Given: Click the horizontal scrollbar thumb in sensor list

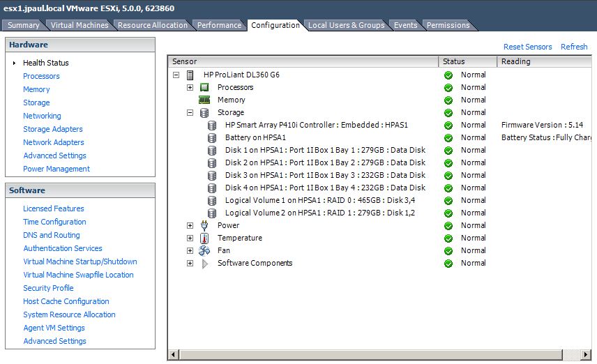Looking at the screenshot, I should click(371, 355).
